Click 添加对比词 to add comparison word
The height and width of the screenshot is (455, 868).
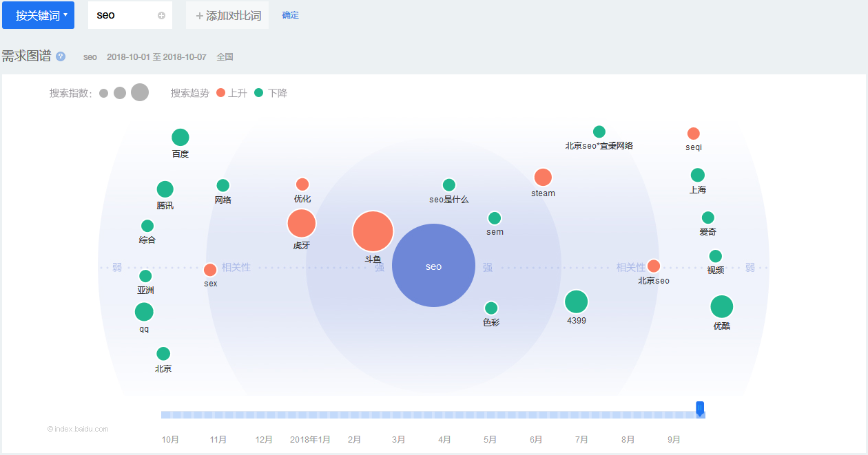pos(227,15)
